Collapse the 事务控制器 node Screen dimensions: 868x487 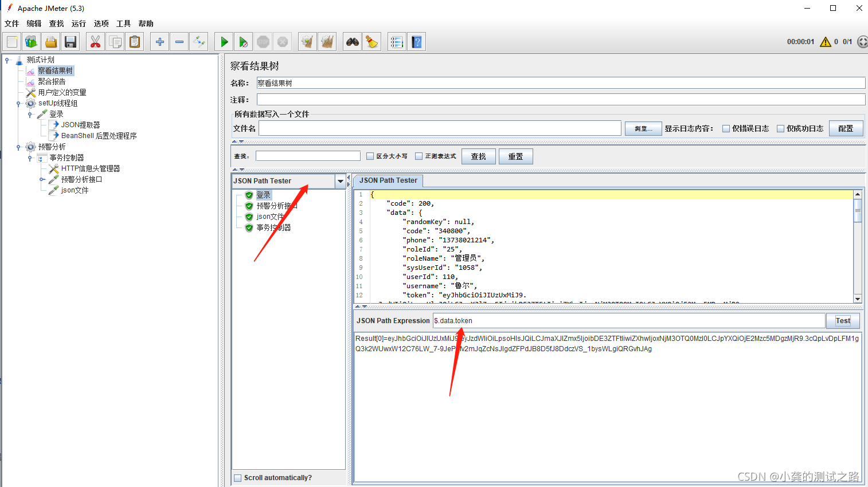click(x=30, y=158)
